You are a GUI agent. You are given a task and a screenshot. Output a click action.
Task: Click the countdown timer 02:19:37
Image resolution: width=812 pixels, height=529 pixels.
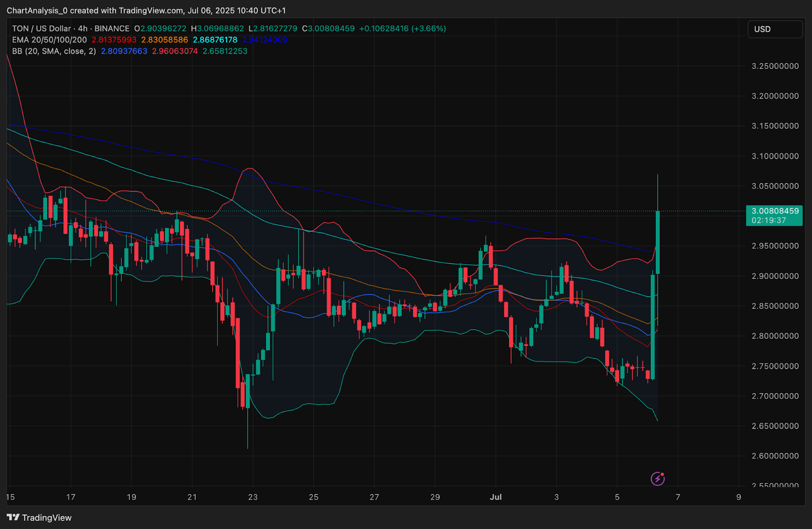point(767,220)
